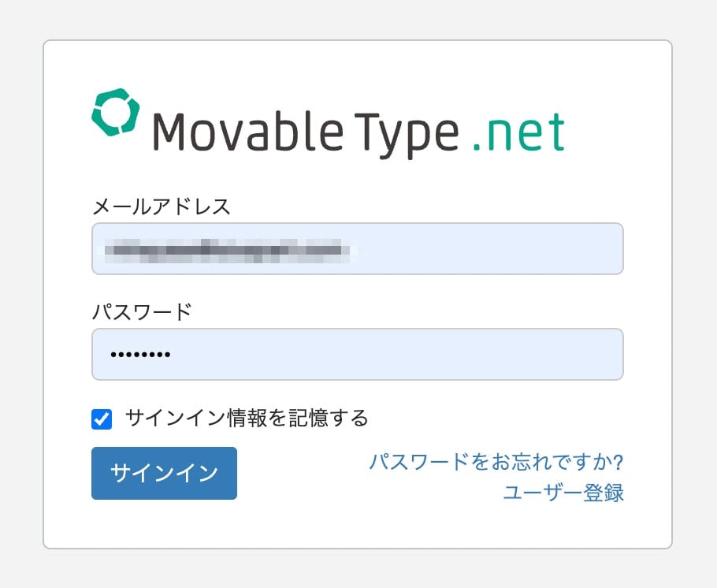This screenshot has width=717, height=588.
Task: Focus the メールアドレス input field
Action: point(357,249)
